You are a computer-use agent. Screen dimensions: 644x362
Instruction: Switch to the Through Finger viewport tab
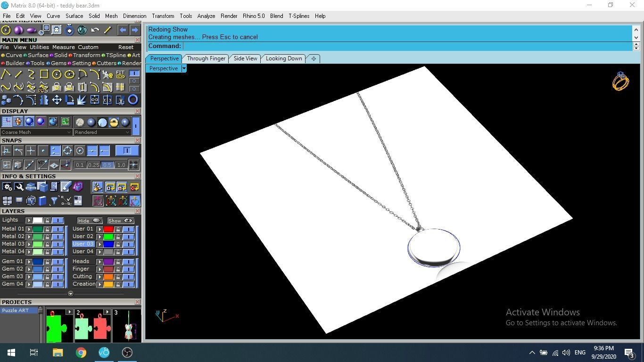click(x=206, y=58)
